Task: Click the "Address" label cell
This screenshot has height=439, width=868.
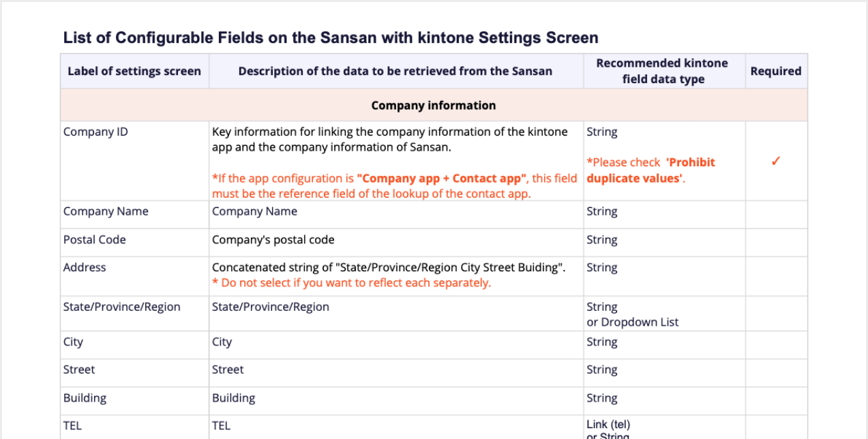Action: [x=85, y=268]
